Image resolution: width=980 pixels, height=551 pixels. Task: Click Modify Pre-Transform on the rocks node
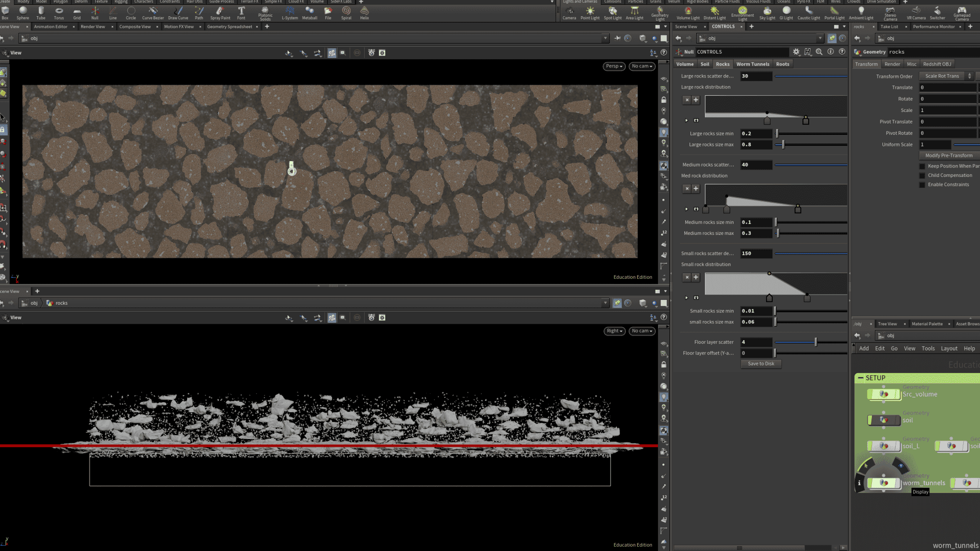(x=949, y=155)
